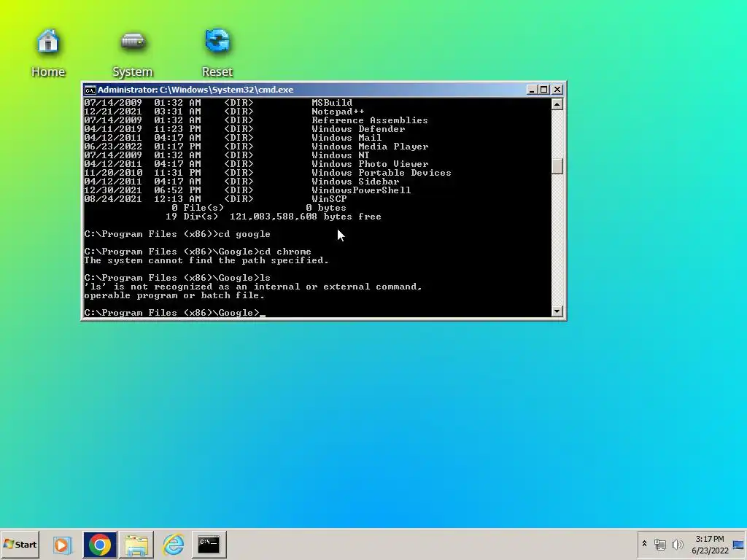This screenshot has width=747, height=560.
Task: Open Windows Explorer from taskbar
Action: point(136,544)
